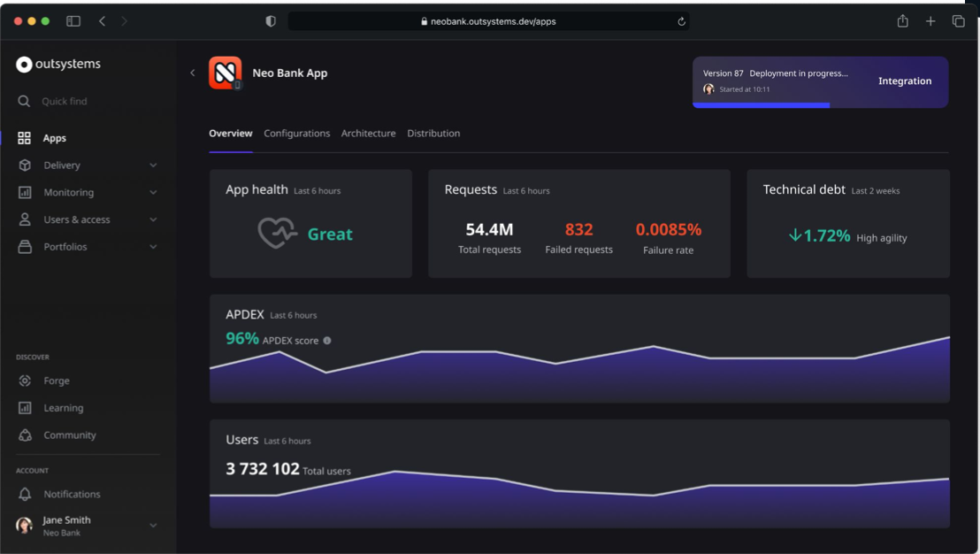Click the 'High agility' label
This screenshot has height=554, width=980.
click(x=881, y=238)
